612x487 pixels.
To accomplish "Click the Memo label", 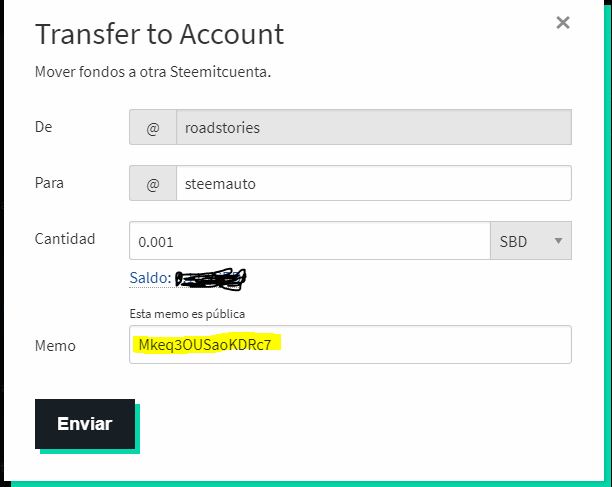I will pyautogui.click(x=55, y=346).
